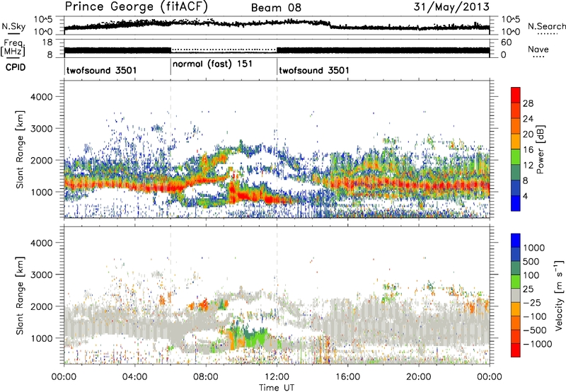This screenshot has width=566, height=392.
Task: Click the '2000' tick on velocity panel axis
Action: (42, 306)
